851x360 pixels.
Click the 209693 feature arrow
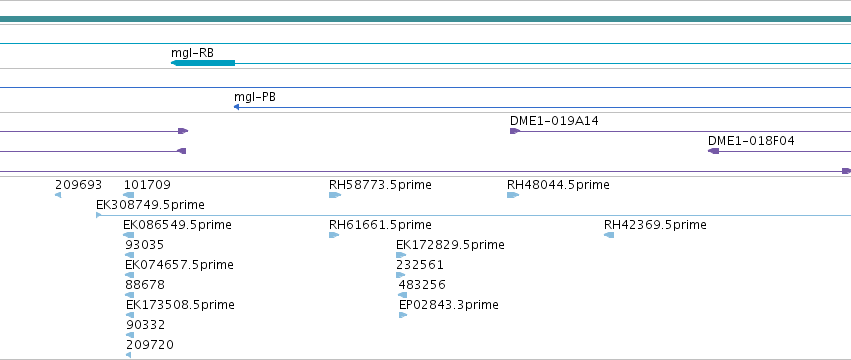[58, 195]
